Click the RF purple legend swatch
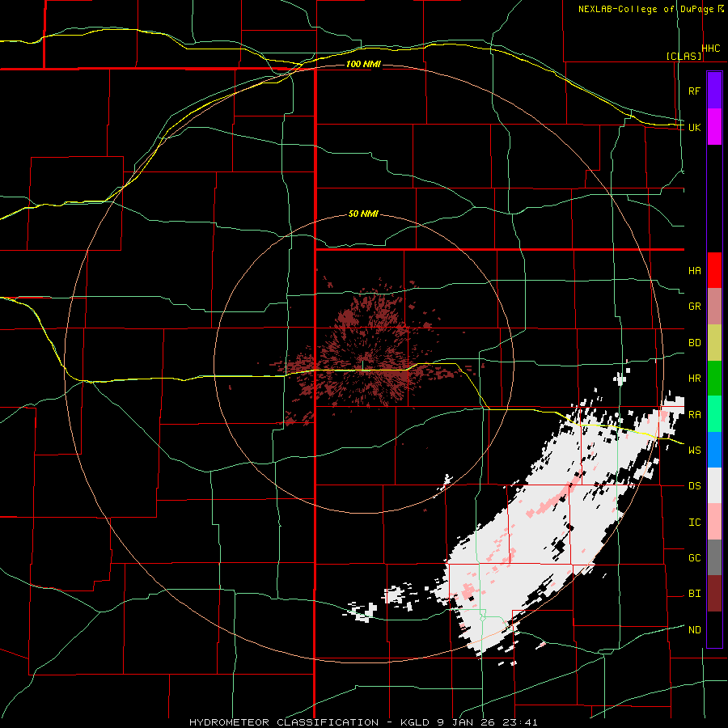This screenshot has height=728, width=728. (714, 90)
